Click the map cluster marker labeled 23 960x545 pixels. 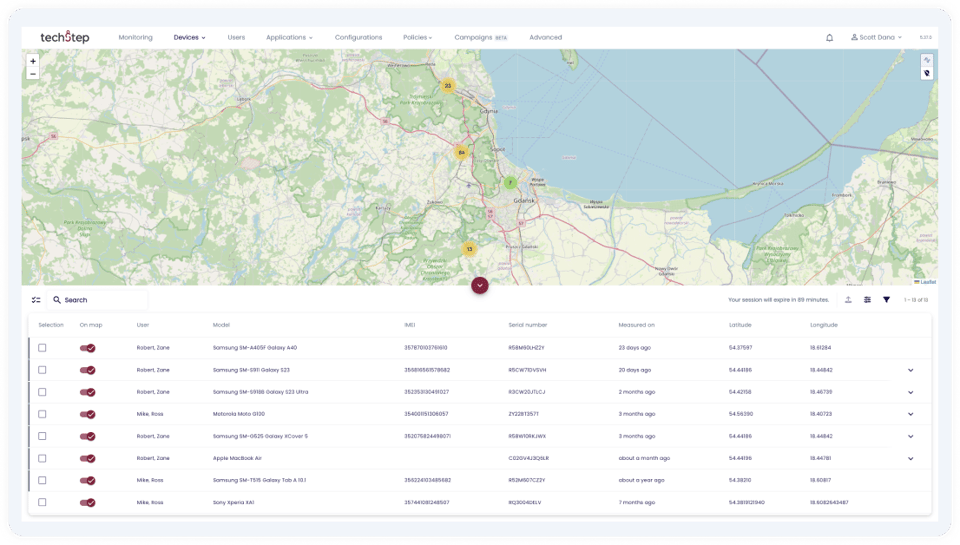448,86
